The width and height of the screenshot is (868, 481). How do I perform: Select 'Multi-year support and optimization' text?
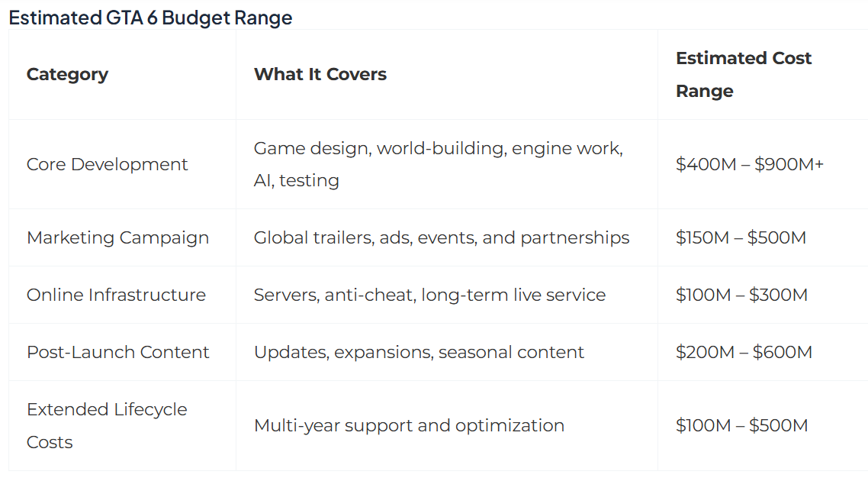coord(409,425)
